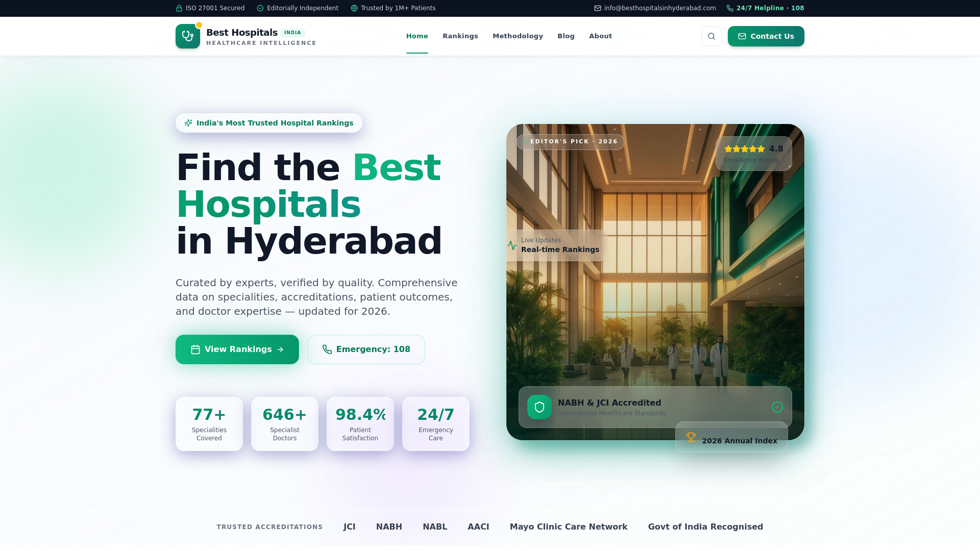Click the five-star rating icons
This screenshot has height=551, width=980.
click(x=745, y=149)
